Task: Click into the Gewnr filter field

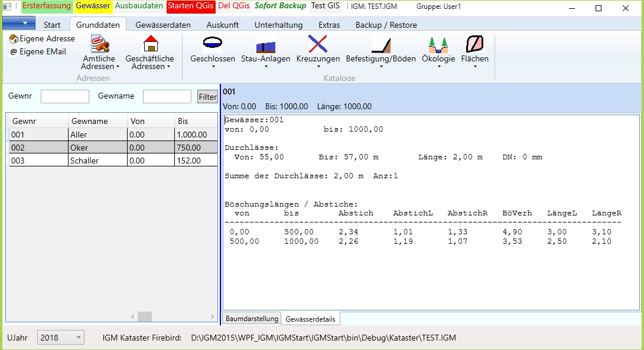Action: point(64,96)
